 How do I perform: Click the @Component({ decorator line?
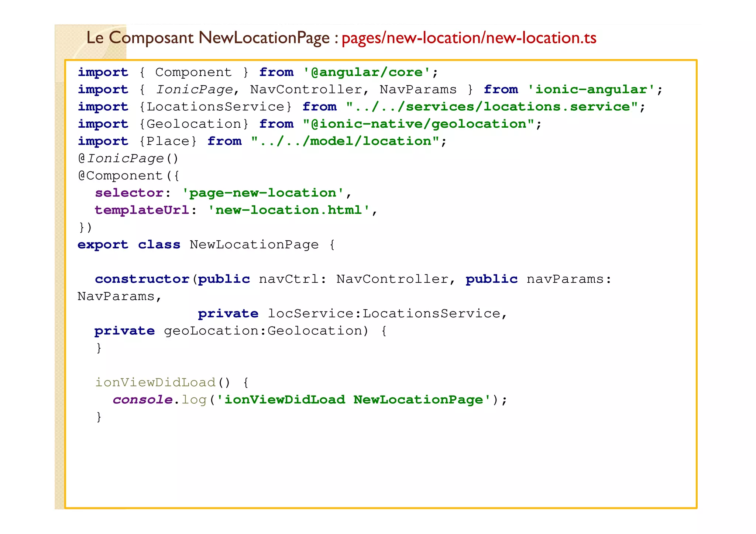point(129,176)
